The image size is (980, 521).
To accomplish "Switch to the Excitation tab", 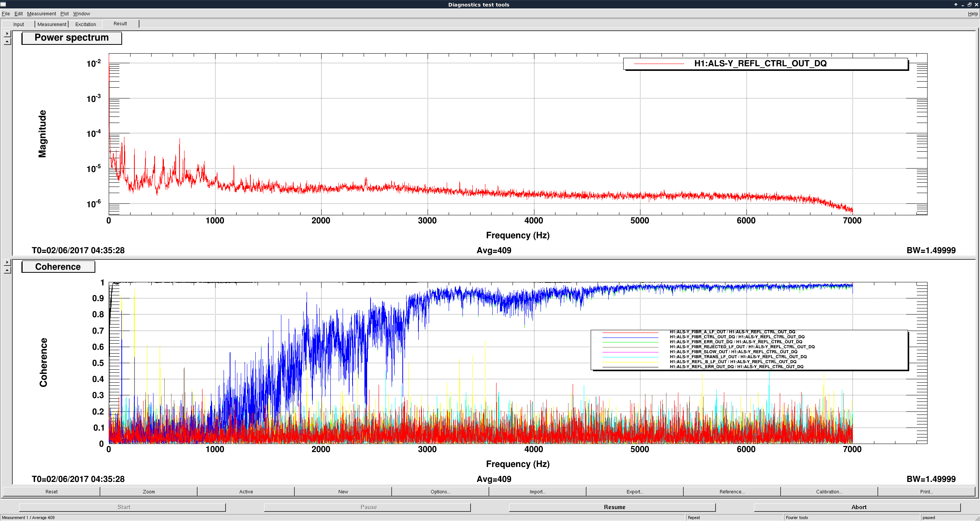I will 85,24.
